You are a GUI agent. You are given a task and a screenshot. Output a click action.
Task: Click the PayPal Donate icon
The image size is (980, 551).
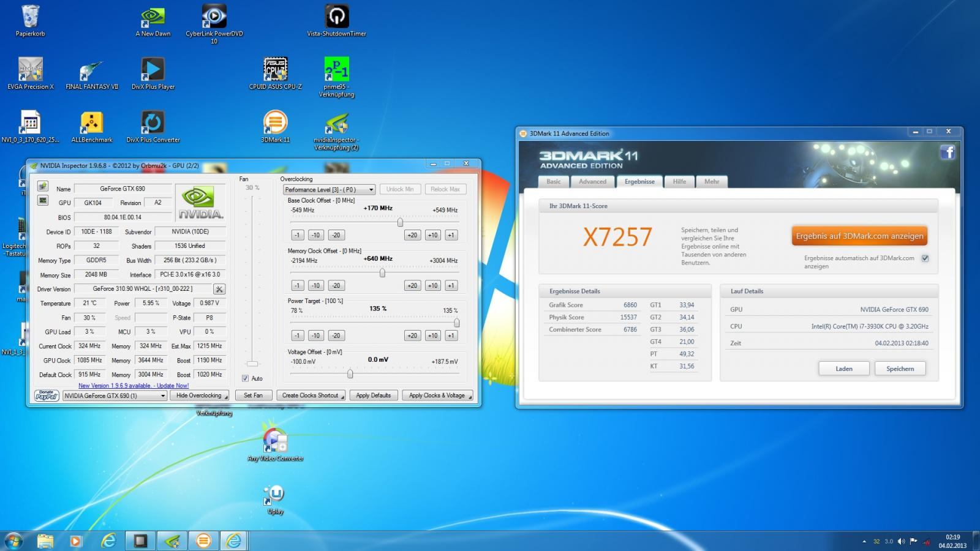47,395
